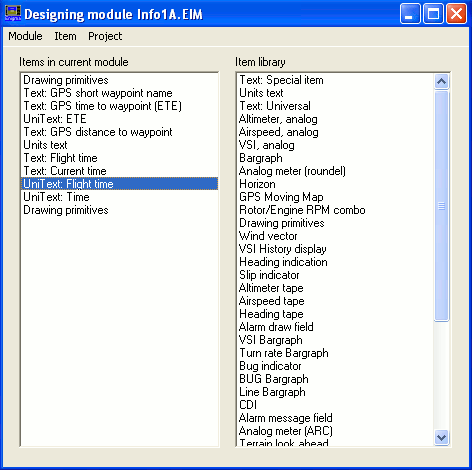The height and width of the screenshot is (470, 472).
Task: Choose 'Horizon' from the item library
Action: [336, 184]
